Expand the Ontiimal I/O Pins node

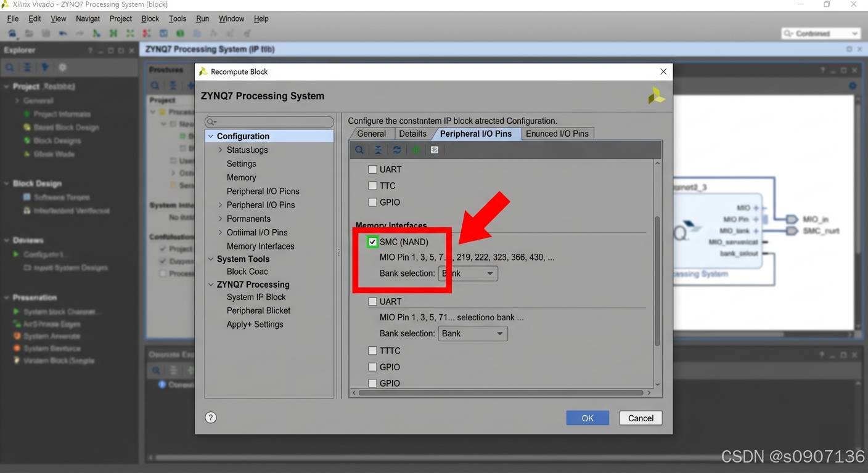click(x=221, y=232)
